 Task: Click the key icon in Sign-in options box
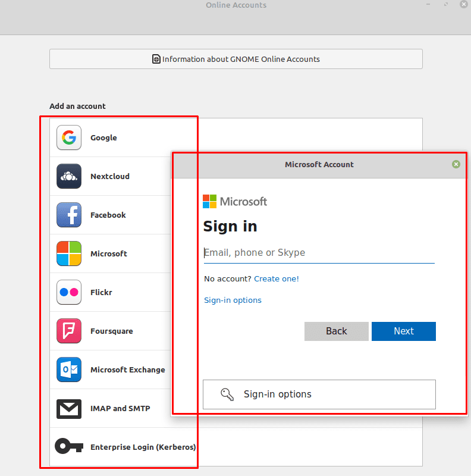[227, 394]
